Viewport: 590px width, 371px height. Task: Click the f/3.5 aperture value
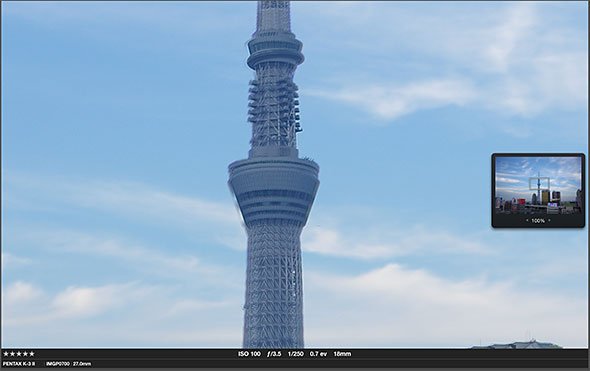[274, 354]
